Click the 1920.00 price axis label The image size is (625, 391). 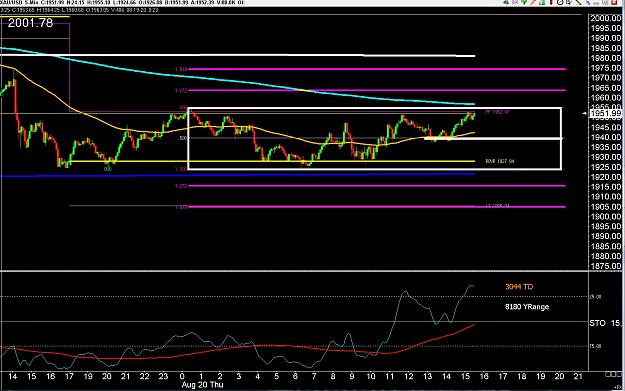[605, 177]
